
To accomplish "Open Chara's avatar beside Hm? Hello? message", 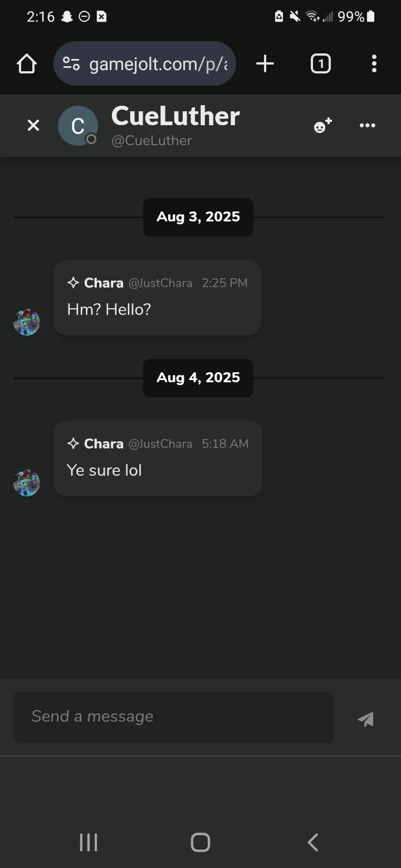I will click(27, 323).
